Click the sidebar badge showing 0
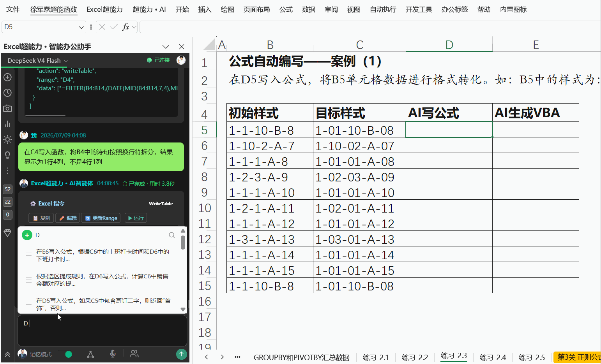 pos(7,215)
